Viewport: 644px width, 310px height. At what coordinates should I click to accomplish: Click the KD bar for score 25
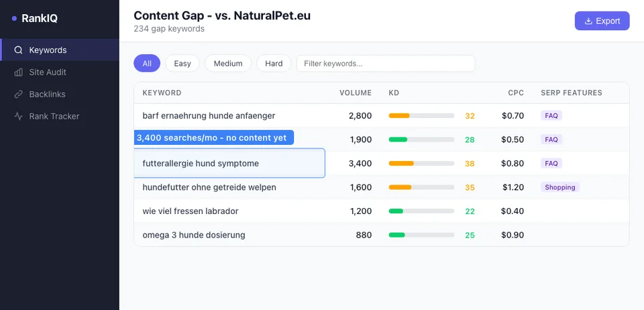click(x=421, y=235)
